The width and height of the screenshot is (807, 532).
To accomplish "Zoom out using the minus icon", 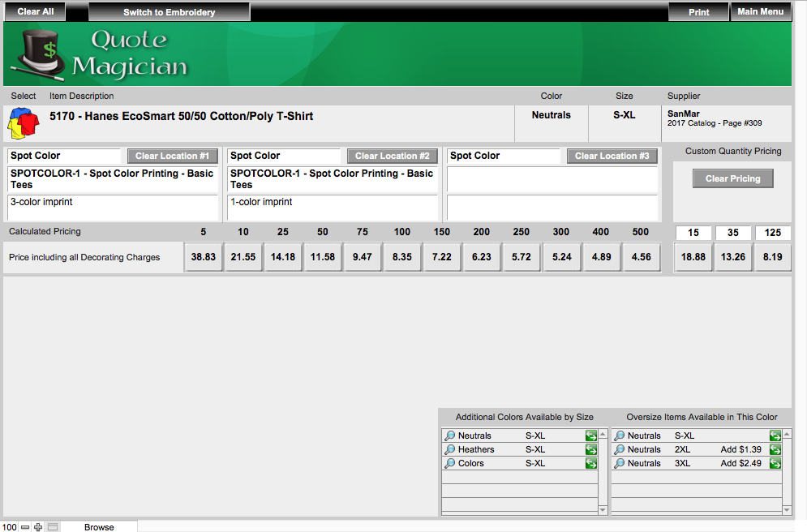I will click(x=25, y=527).
